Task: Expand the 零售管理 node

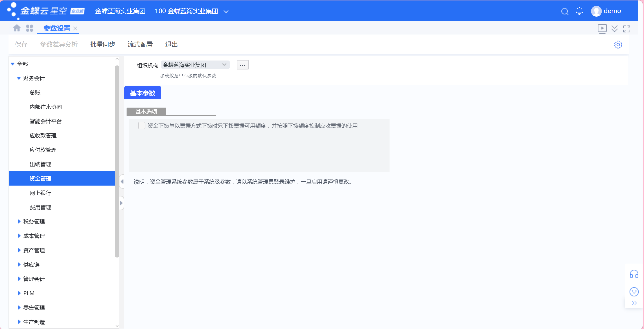Action: (19, 307)
